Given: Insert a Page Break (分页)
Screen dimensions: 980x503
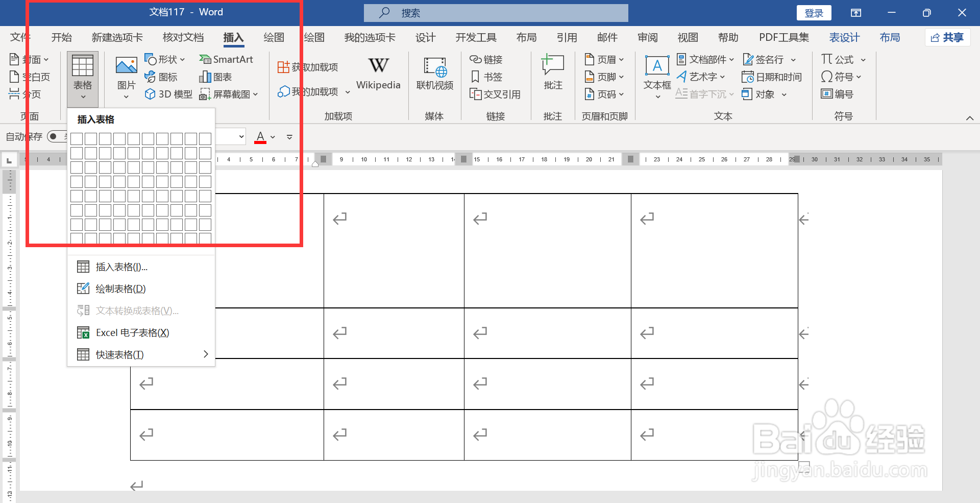Looking at the screenshot, I should click(x=25, y=94).
